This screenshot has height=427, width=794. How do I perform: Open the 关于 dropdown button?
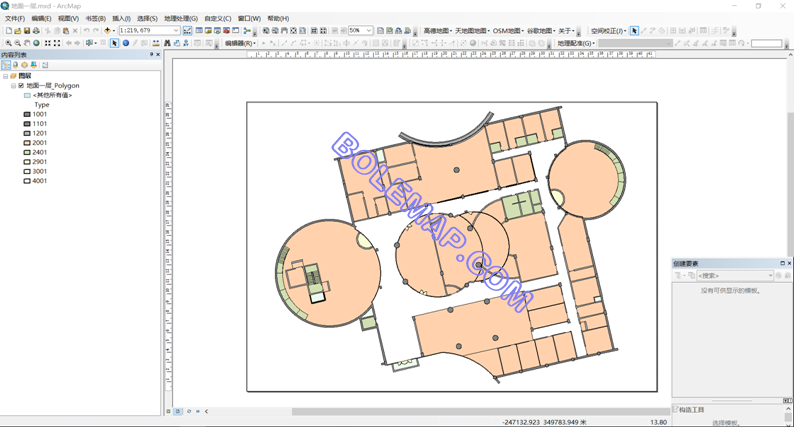point(566,31)
